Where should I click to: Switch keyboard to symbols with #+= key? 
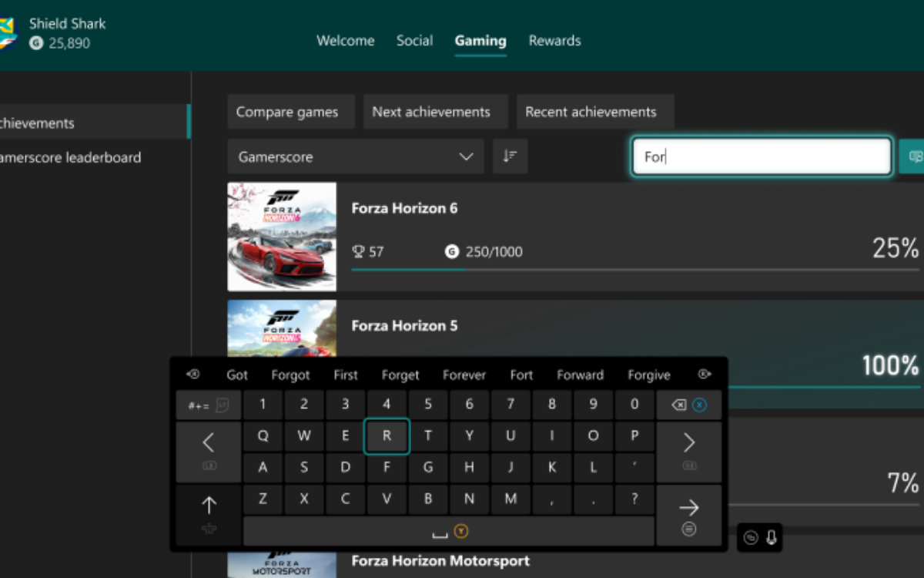click(x=208, y=405)
